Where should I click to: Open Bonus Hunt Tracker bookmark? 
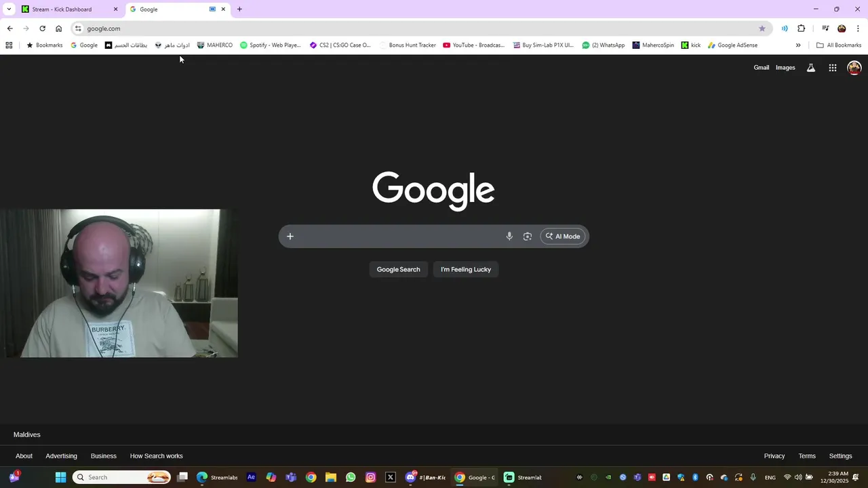[408, 45]
